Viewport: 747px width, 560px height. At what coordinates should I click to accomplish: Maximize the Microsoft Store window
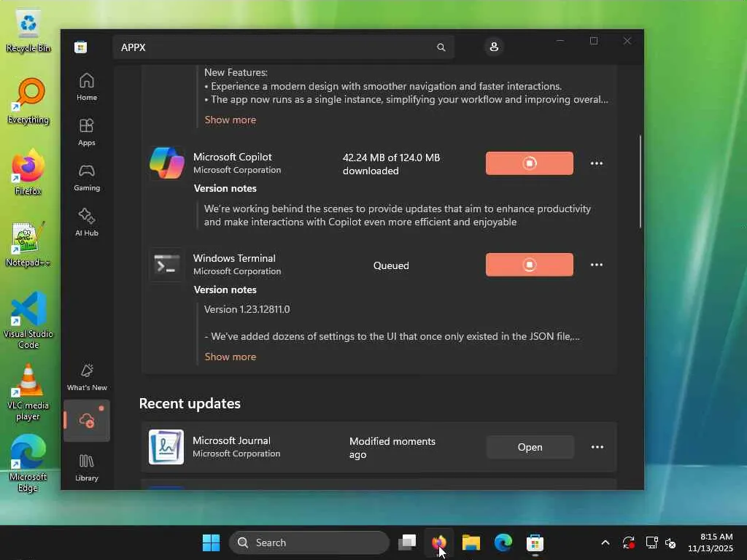[x=594, y=42]
